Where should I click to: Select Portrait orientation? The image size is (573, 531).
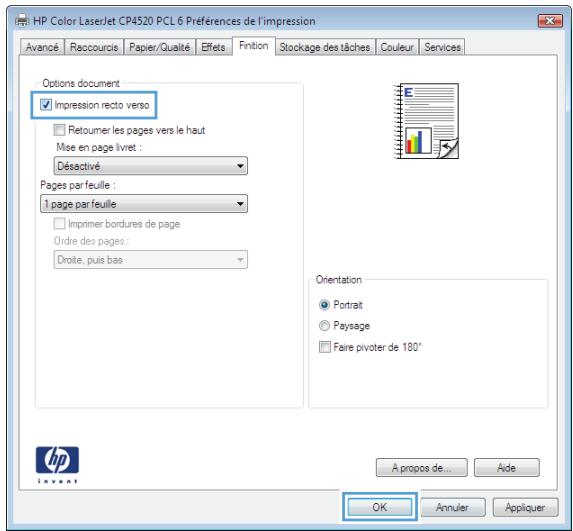[324, 305]
